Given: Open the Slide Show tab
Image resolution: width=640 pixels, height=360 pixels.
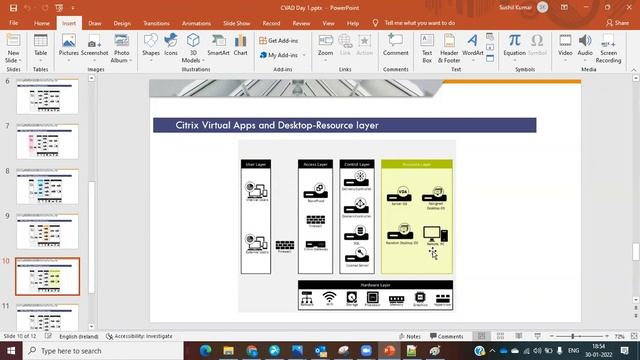Looking at the screenshot, I should tap(237, 23).
